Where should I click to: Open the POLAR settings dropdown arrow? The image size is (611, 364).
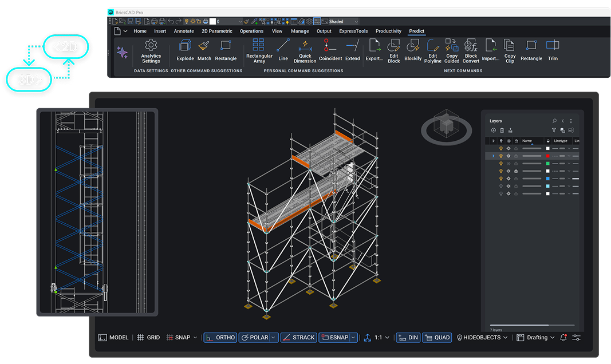tap(274, 338)
